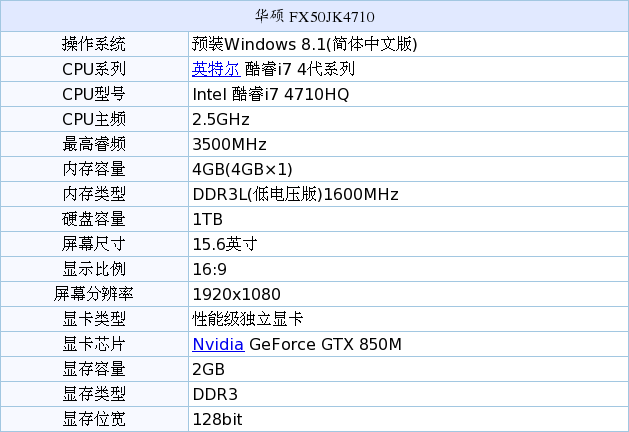Select the DDR3 value in the 显存类型 row
629x432 pixels.
click(215, 394)
